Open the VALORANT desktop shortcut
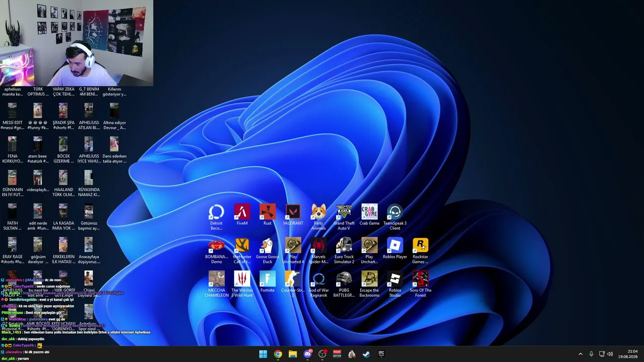644x362 pixels. [x=293, y=215]
